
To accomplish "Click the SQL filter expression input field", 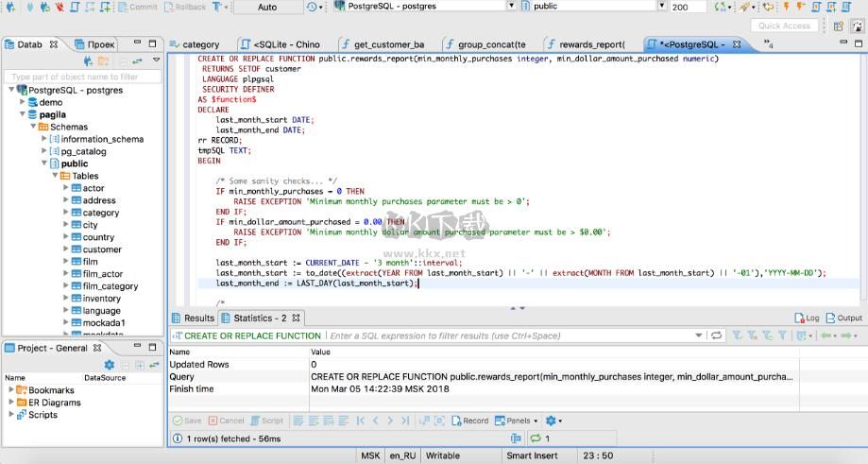I will coord(510,335).
